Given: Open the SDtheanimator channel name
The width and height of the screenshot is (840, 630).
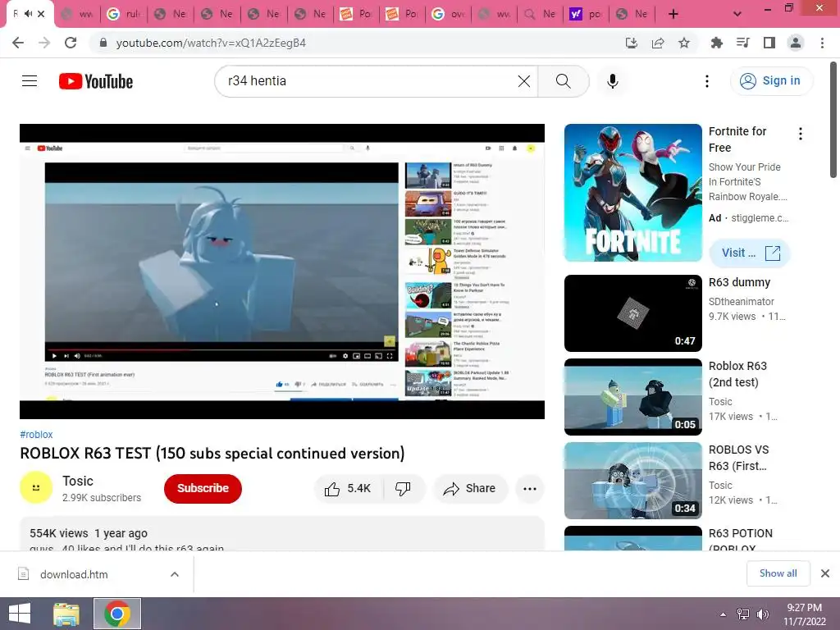Looking at the screenshot, I should [x=742, y=302].
